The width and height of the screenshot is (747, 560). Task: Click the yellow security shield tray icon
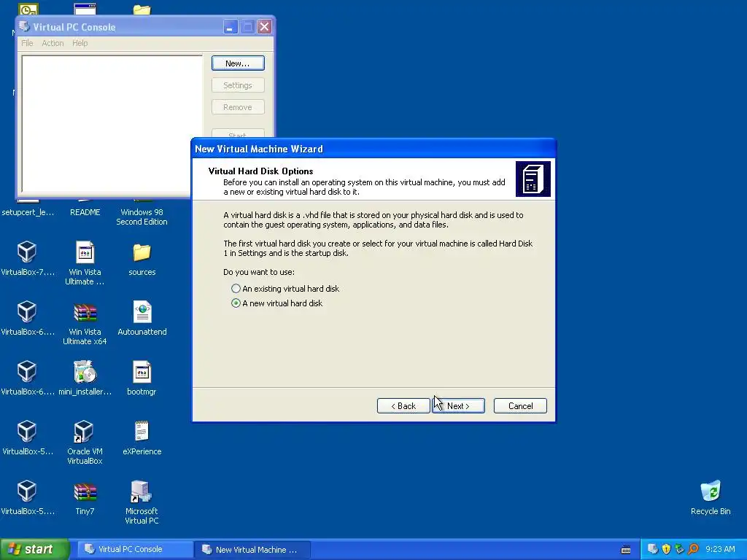pos(666,549)
